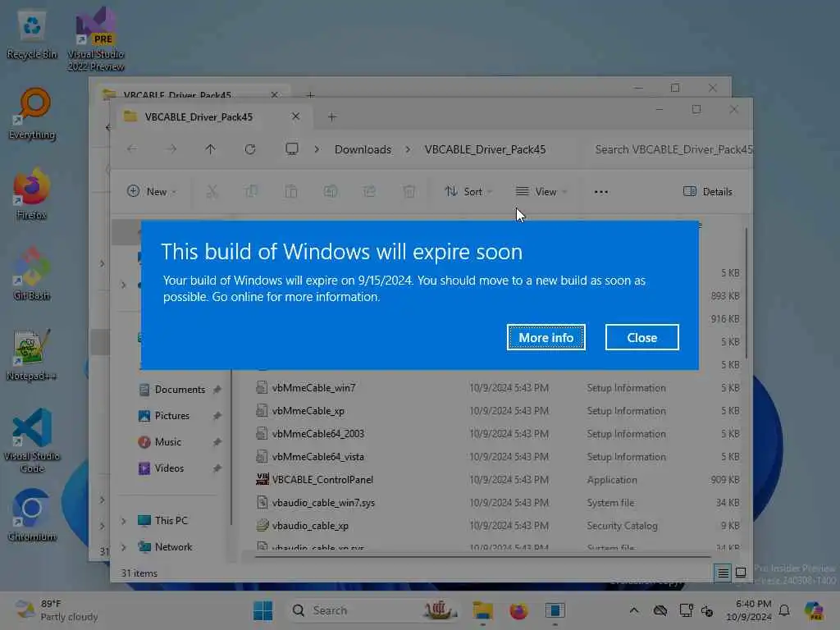Screen dimensions: 840x630
Task: Go back using the Explorer back arrow
Action: pos(132,149)
